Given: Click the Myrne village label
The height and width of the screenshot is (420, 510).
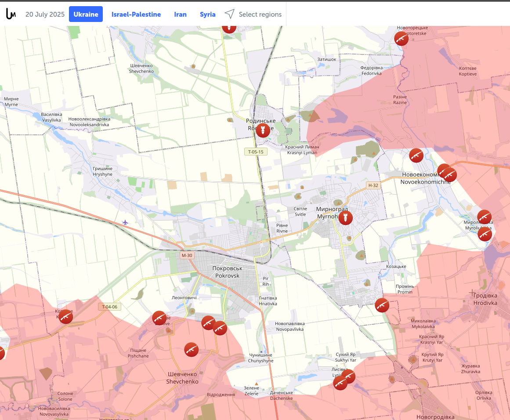Looking at the screenshot, I should pos(11,102).
